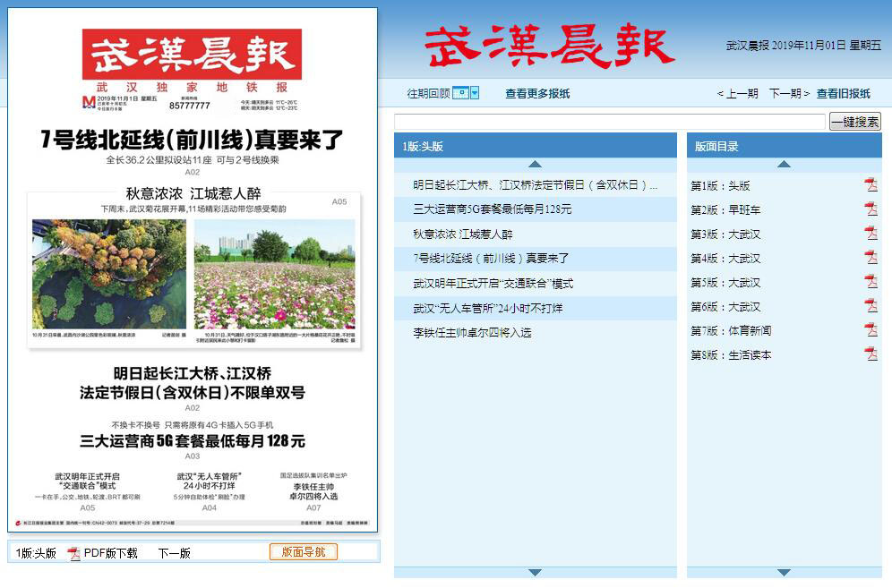The height and width of the screenshot is (588, 892).
Task: Open the calendar icon beside 往期回顾
Action: coord(460,93)
